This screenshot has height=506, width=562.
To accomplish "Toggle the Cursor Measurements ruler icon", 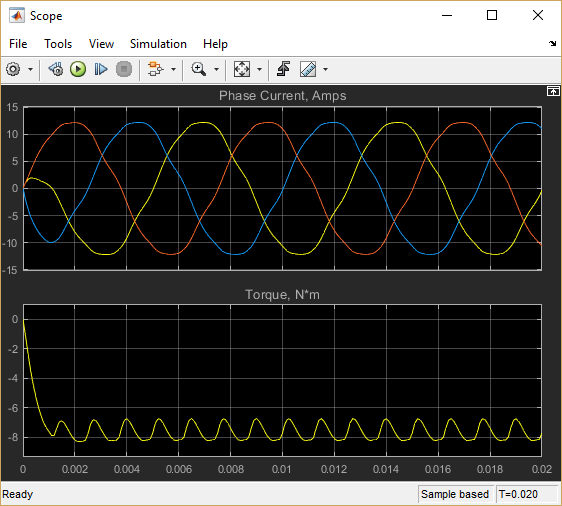I will point(308,69).
